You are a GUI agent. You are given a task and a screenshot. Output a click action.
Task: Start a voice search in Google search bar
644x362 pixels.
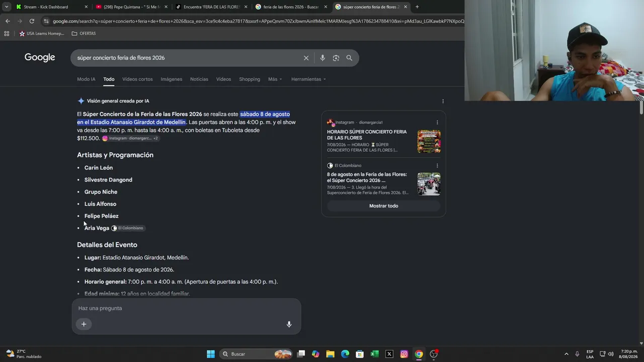323,58
